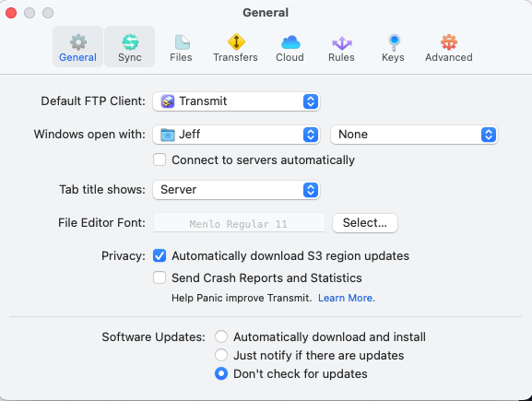Click the Cloud tab label

(290, 57)
